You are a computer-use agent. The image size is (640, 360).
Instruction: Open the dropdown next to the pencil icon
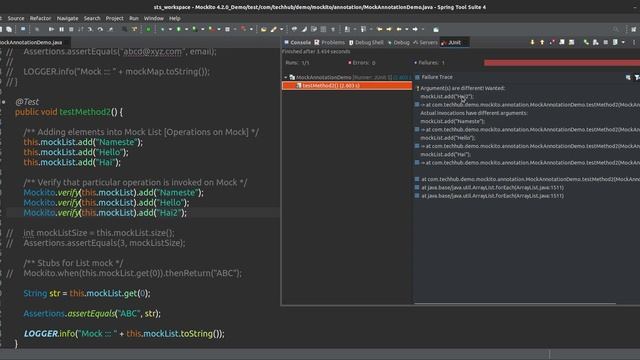pyautogui.click(x=281, y=29)
